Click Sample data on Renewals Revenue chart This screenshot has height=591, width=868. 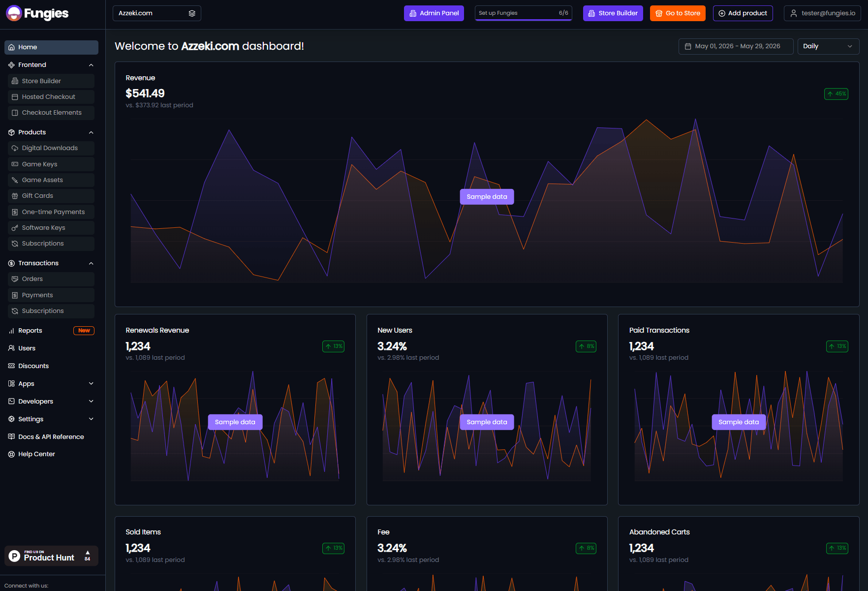(235, 422)
